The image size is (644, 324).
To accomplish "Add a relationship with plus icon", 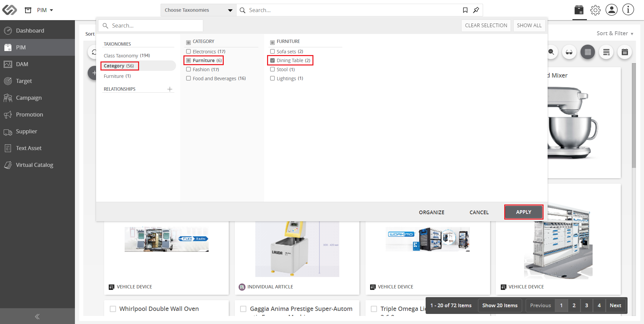I will 170,89.
